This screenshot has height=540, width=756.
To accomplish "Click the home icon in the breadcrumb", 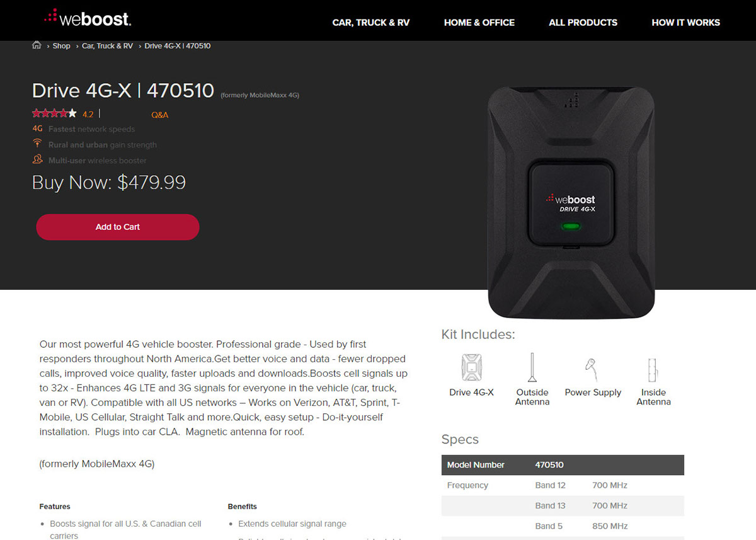I will pyautogui.click(x=37, y=45).
